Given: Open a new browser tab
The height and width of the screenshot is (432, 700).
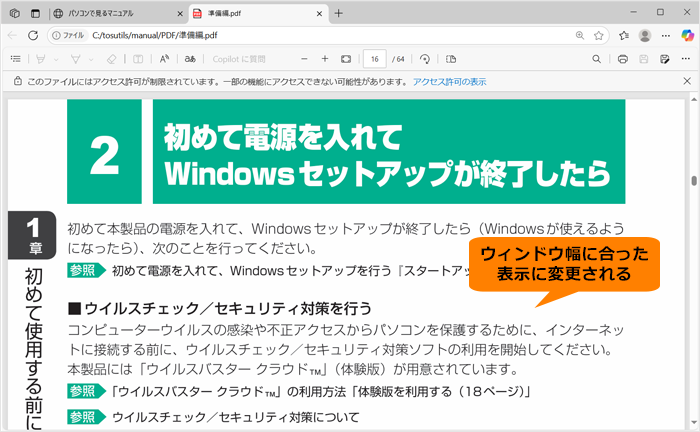Looking at the screenshot, I should point(338,13).
